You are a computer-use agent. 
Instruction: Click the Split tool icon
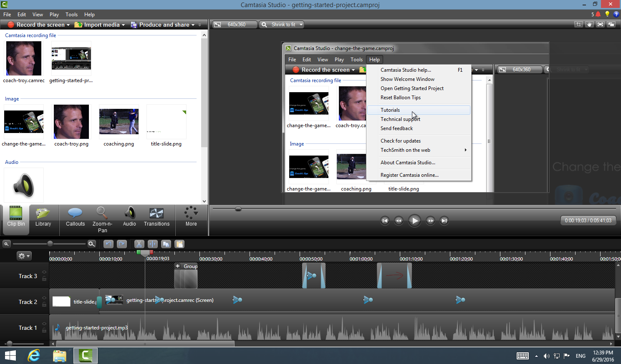click(153, 244)
